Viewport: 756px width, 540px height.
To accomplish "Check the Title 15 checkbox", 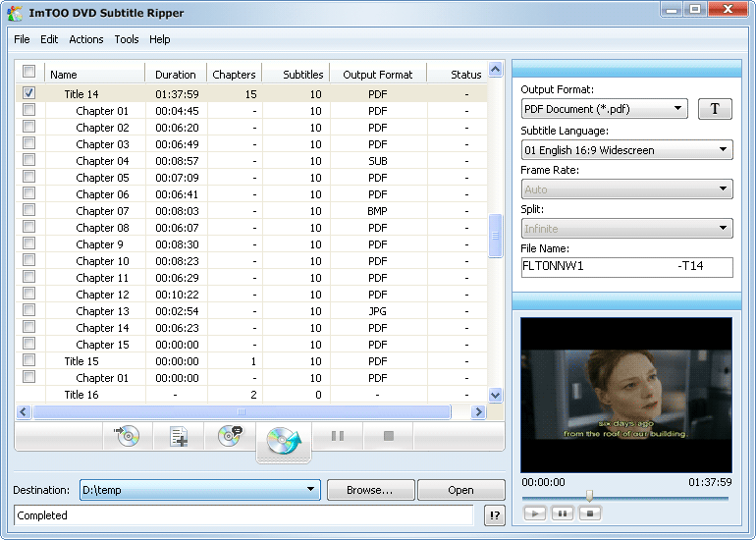I will pyautogui.click(x=28, y=360).
